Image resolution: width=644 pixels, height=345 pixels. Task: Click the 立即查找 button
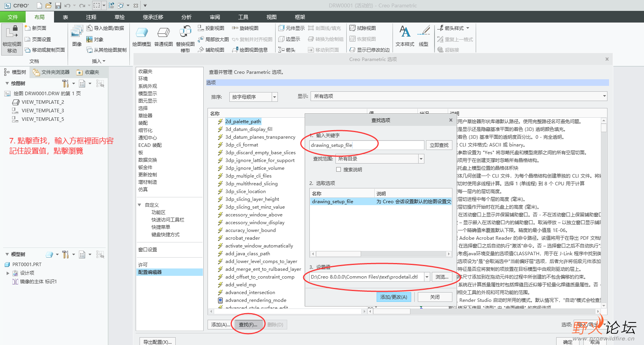[x=439, y=145]
